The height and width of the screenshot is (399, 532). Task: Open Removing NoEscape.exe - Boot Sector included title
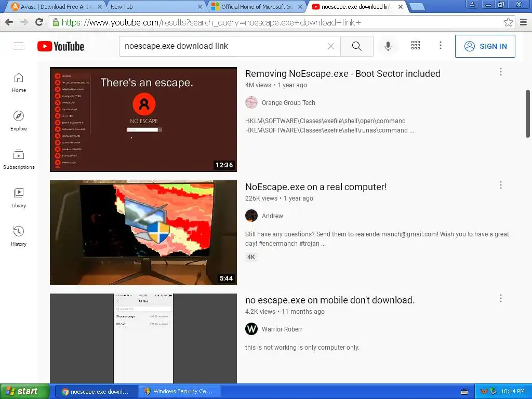(x=343, y=74)
